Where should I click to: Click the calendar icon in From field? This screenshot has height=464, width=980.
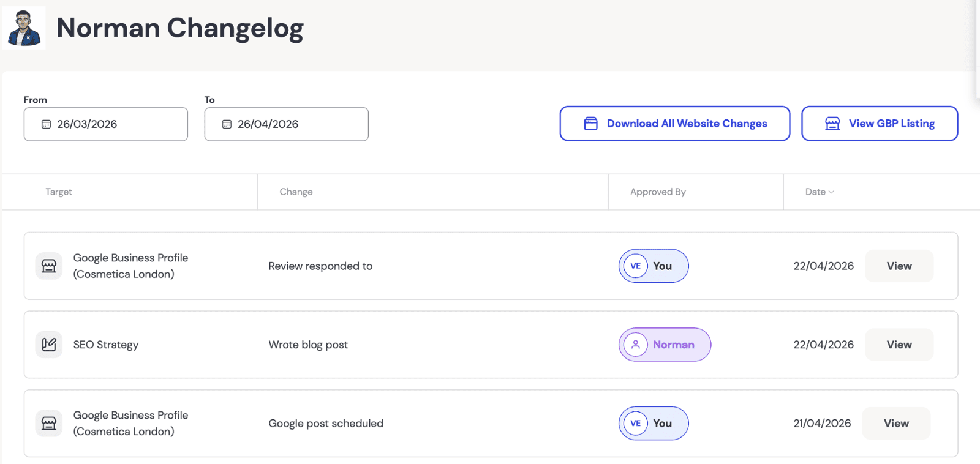tap(46, 124)
